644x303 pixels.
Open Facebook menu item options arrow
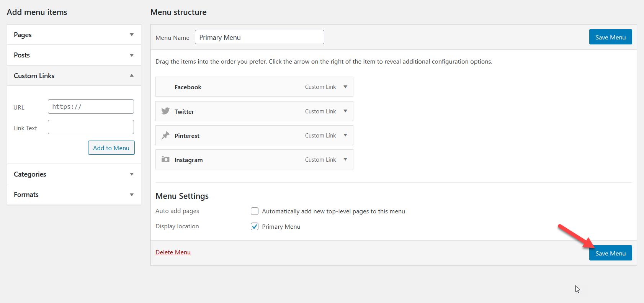tap(345, 87)
